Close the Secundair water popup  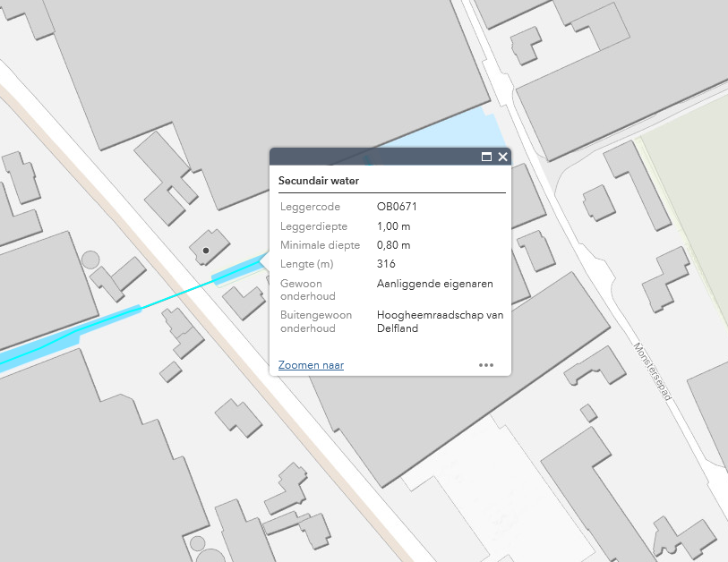(x=503, y=157)
